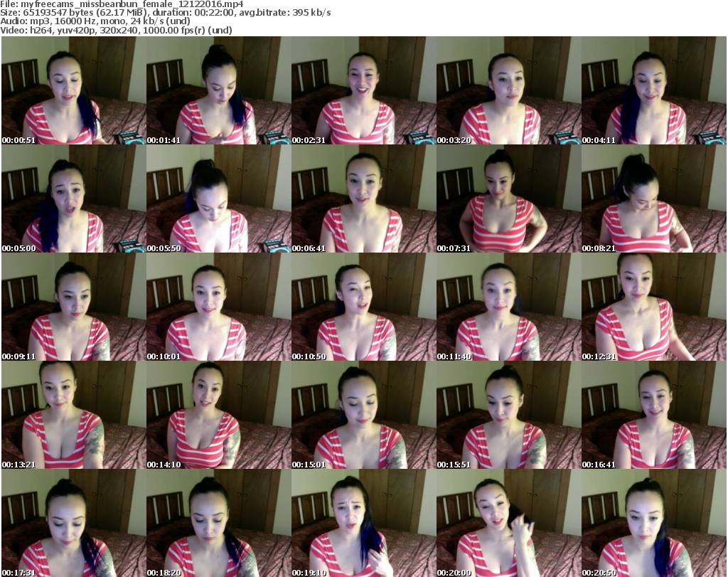
Task: Select the thumbnail frame stamped 00:00:51
Action: pyautogui.click(x=74, y=90)
